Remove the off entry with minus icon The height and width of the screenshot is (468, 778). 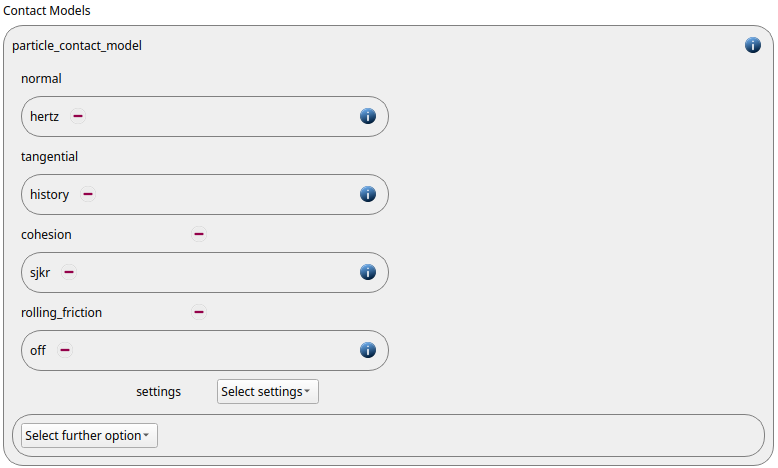click(65, 350)
